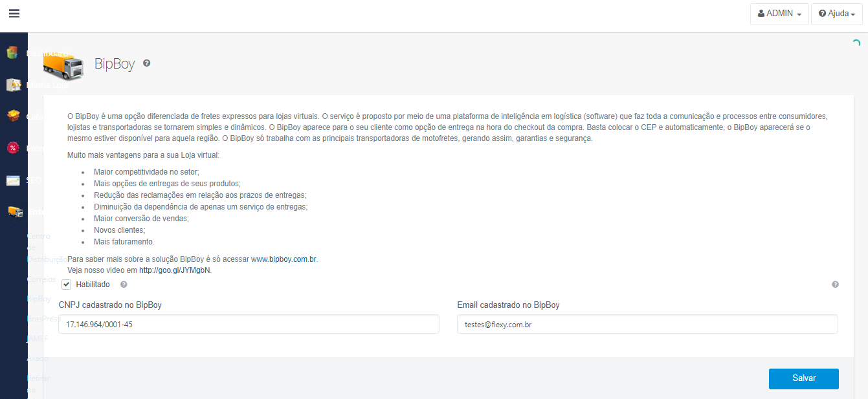Viewport: 868px width, 399px height.
Task: Open the ADMIN user dropdown
Action: 779,14
